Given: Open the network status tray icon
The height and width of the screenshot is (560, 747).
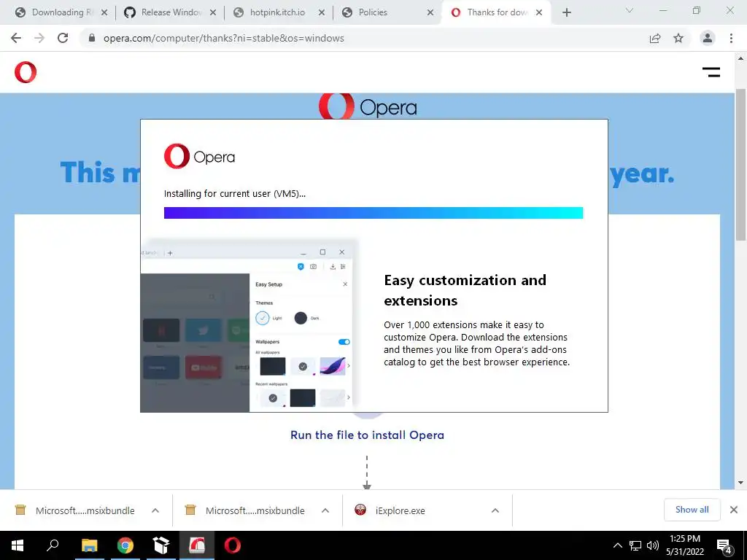Looking at the screenshot, I should (x=635, y=545).
